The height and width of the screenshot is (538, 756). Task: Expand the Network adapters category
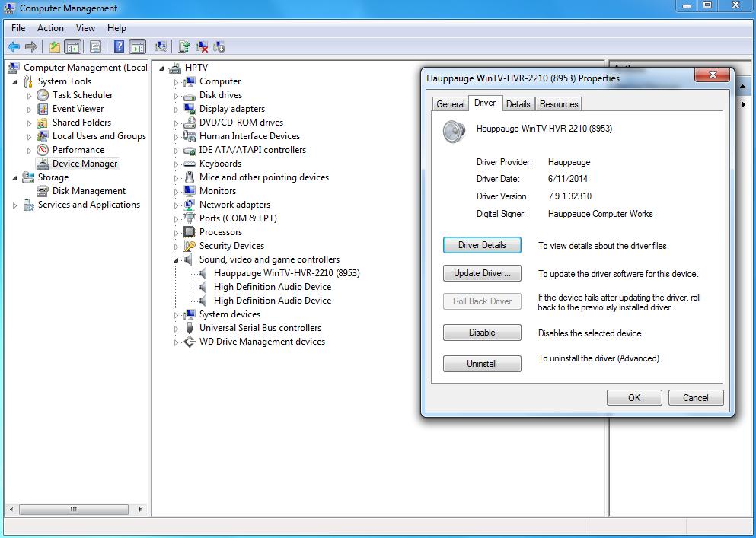pyautogui.click(x=176, y=205)
